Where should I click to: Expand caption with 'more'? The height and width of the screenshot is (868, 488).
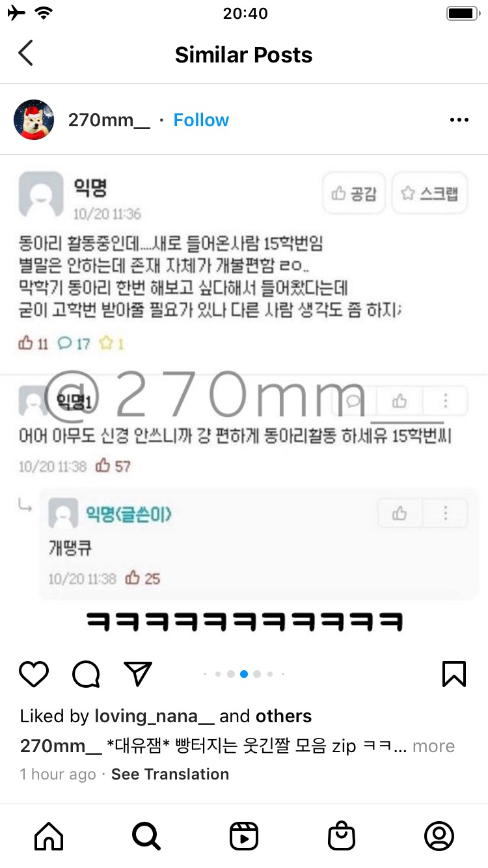pyautogui.click(x=433, y=746)
